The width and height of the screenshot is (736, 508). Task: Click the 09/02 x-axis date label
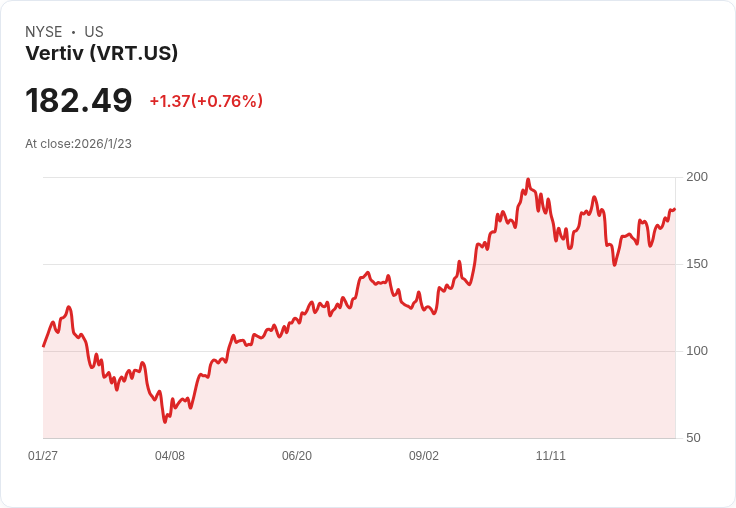[x=424, y=456]
